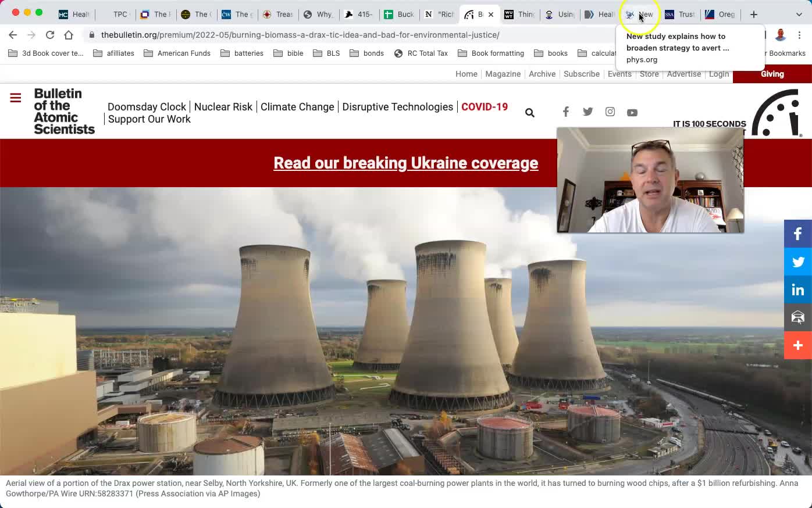Open the Chrome profile avatar

pyautogui.click(x=781, y=35)
